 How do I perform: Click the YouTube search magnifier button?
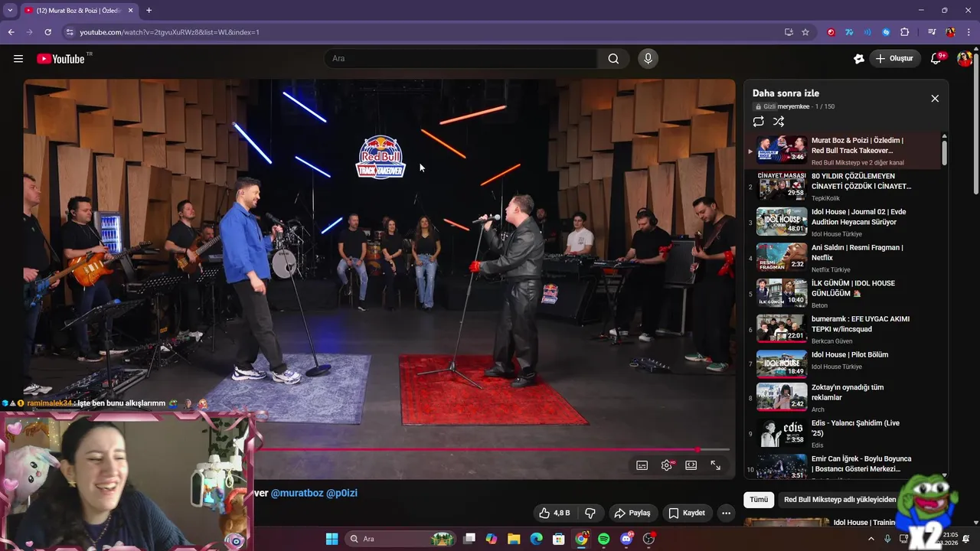[x=613, y=59]
